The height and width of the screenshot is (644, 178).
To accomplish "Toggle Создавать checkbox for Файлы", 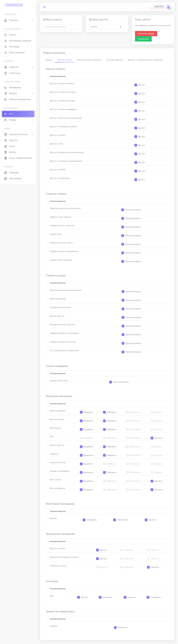I will [84, 520].
